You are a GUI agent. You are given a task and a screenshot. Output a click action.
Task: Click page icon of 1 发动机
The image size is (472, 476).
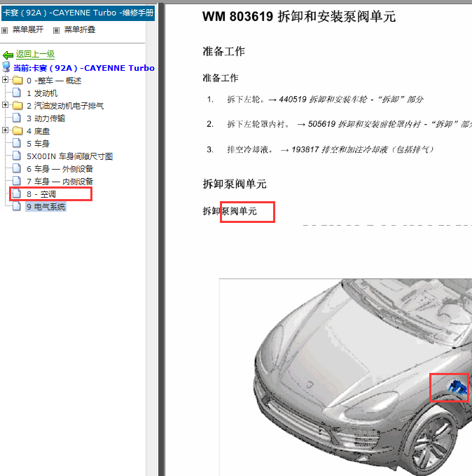[x=17, y=93]
